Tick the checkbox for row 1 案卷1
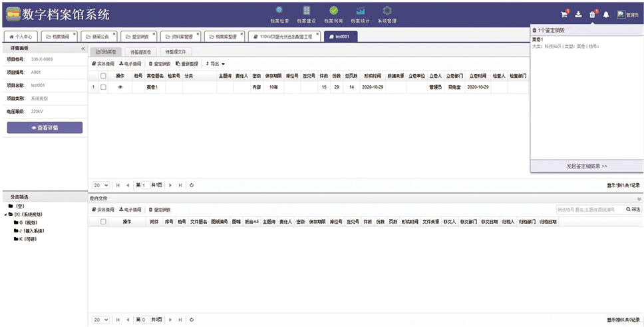Viewport: 644px width, 327px height. (x=103, y=87)
